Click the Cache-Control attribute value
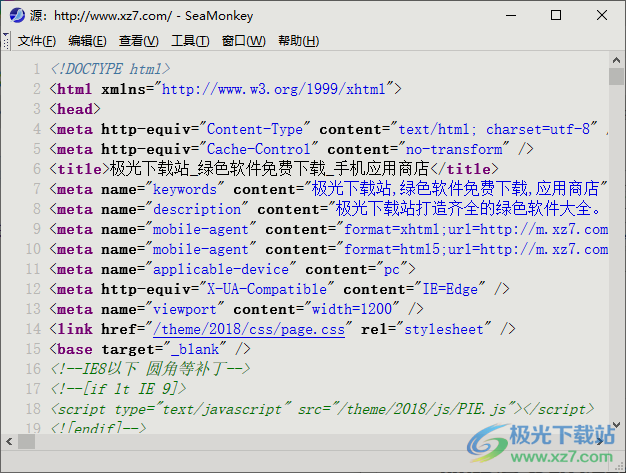This screenshot has height=473, width=626. (x=259, y=149)
